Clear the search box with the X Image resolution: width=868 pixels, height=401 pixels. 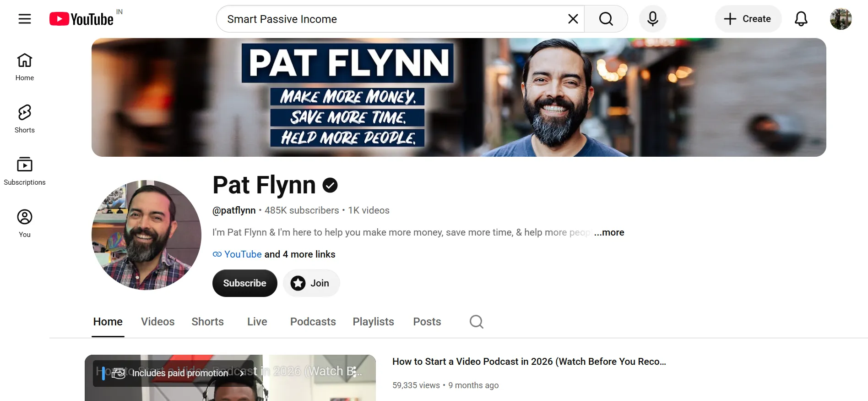[573, 19]
